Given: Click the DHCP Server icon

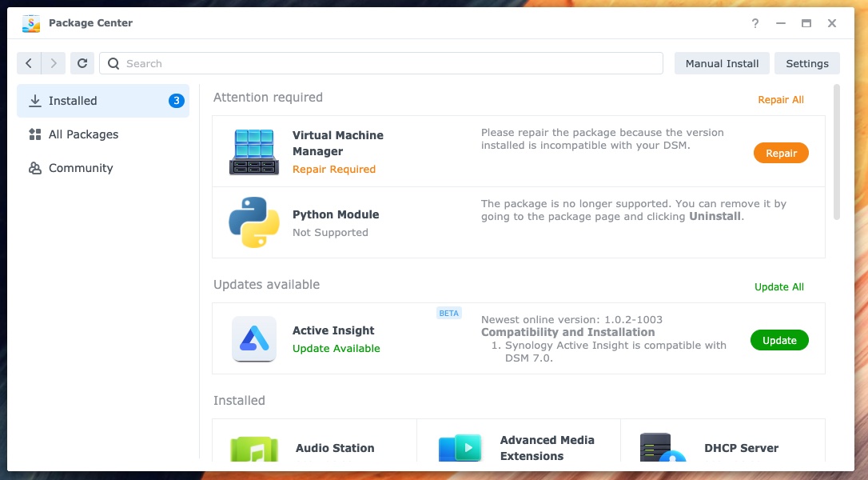Looking at the screenshot, I should tap(663, 447).
